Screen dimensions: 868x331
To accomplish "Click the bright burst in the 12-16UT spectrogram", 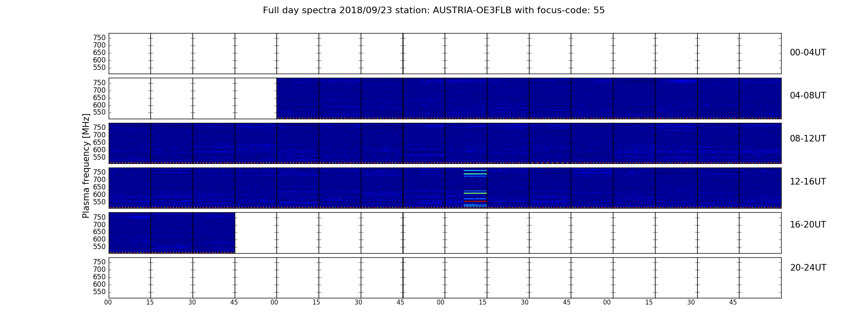I will click(x=475, y=188).
